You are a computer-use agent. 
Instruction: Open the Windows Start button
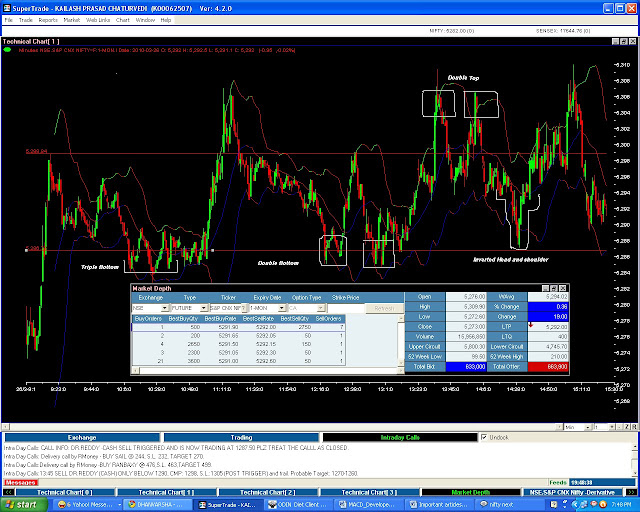click(x=24, y=505)
